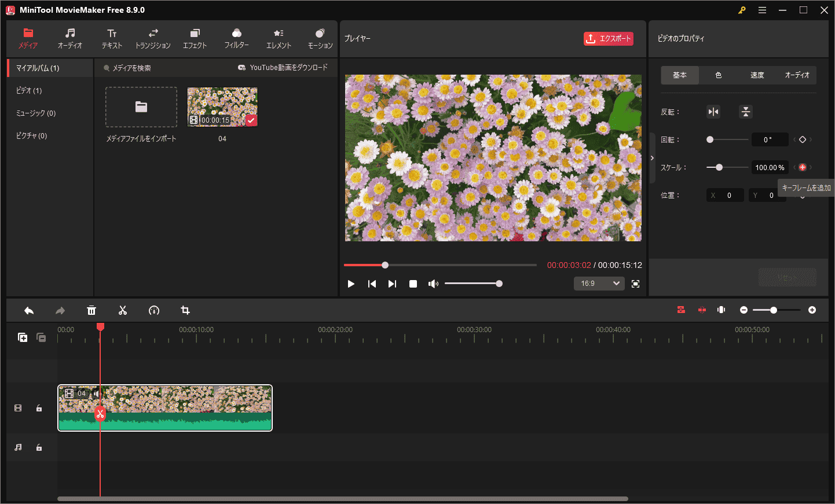Click YouTube動画をダウンロード link
The width and height of the screenshot is (835, 504).
(x=283, y=68)
